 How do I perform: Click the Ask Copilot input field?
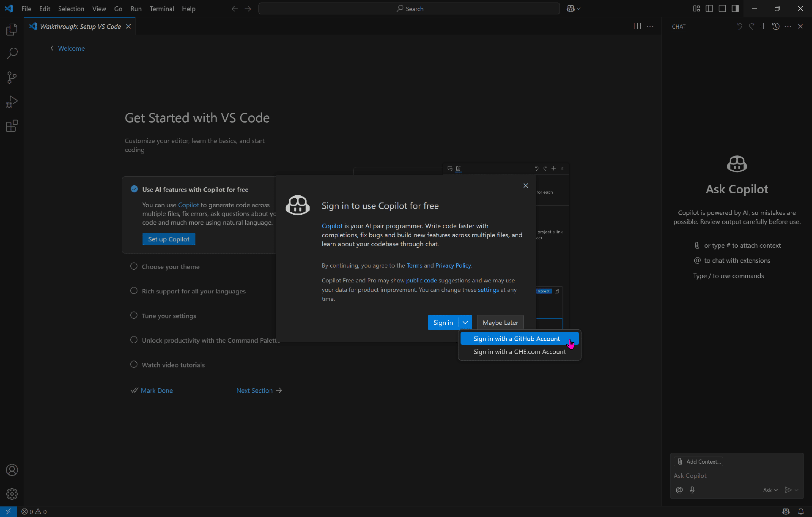tap(737, 476)
